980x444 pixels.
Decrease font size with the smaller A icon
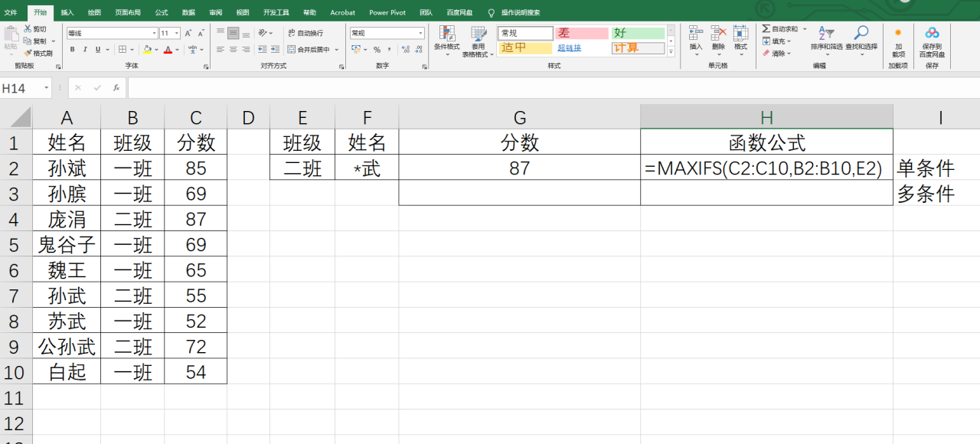tap(201, 33)
